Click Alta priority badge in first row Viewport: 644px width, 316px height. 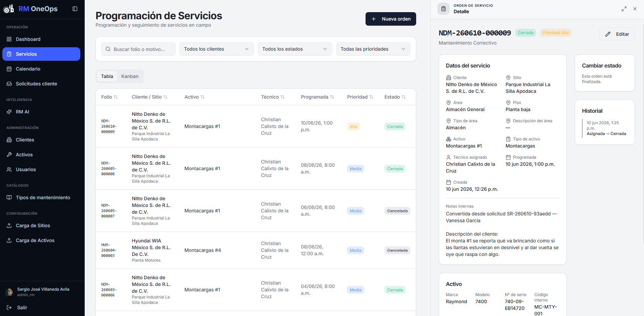(353, 127)
